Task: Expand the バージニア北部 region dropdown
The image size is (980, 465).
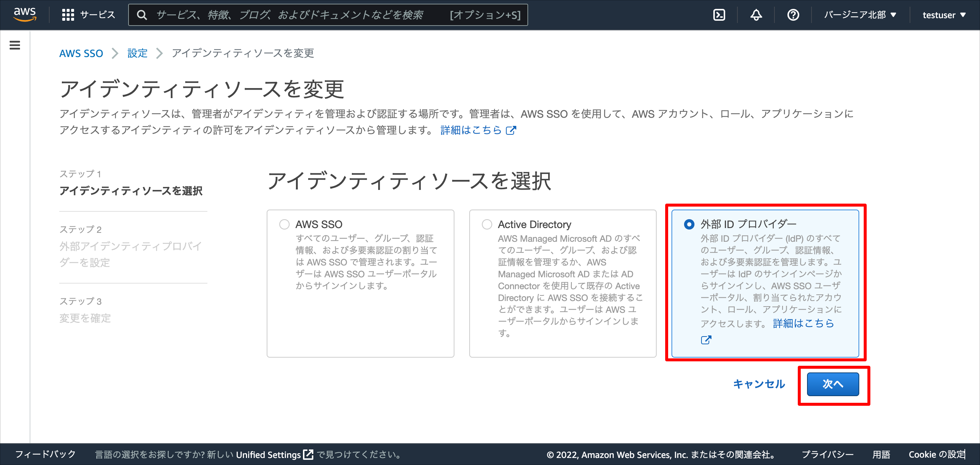Action: [x=860, y=15]
